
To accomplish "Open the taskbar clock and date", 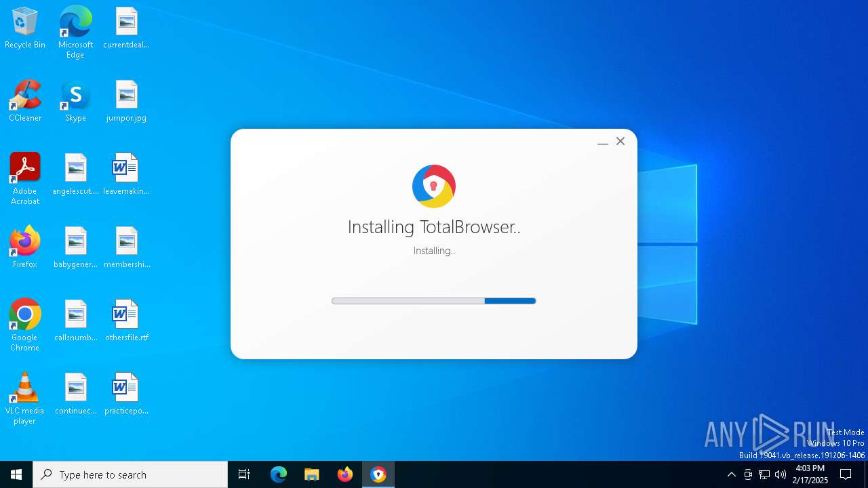I will 810,474.
